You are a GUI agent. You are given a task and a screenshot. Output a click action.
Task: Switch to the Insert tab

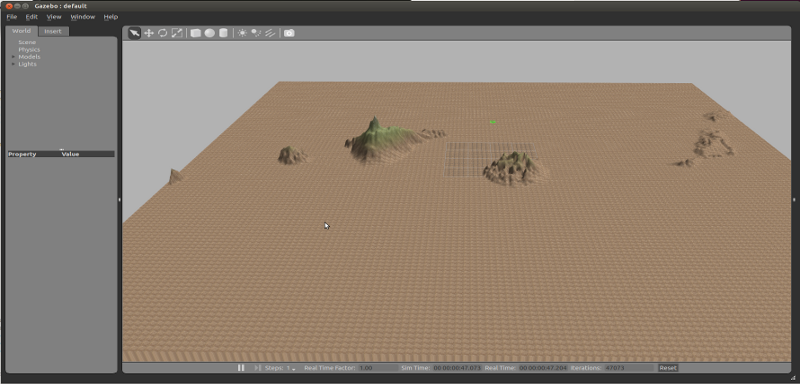coord(53,31)
